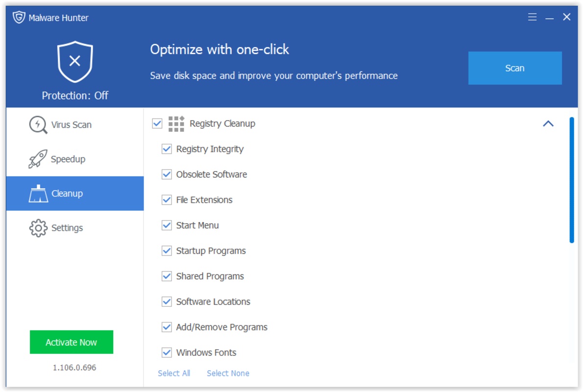
Task: Click the Software Locations label
Action: click(213, 302)
